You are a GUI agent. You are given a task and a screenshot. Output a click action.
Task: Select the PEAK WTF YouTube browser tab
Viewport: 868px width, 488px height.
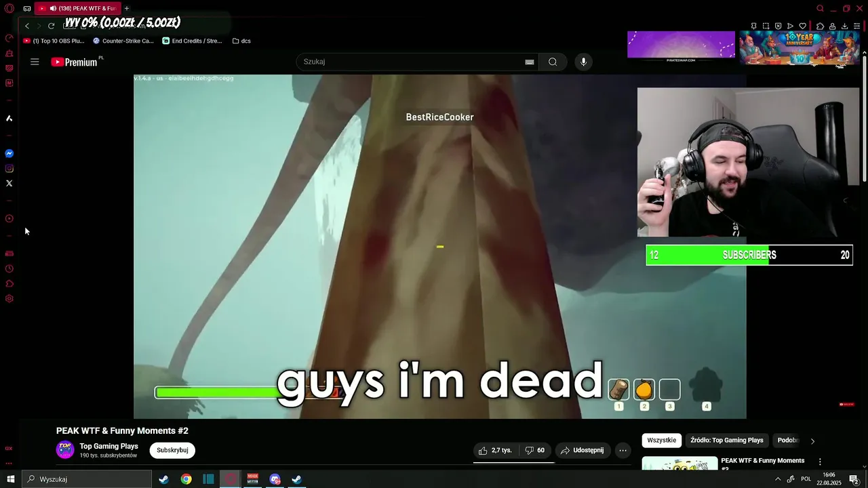(77, 8)
